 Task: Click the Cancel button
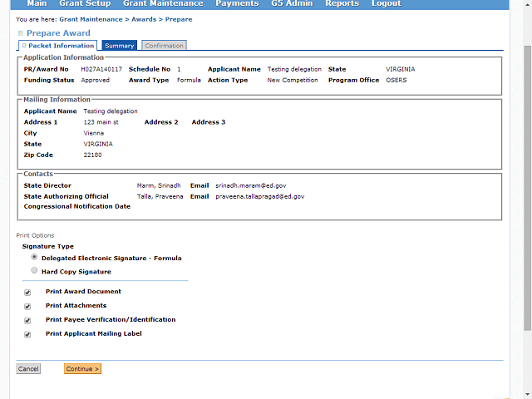[28, 369]
